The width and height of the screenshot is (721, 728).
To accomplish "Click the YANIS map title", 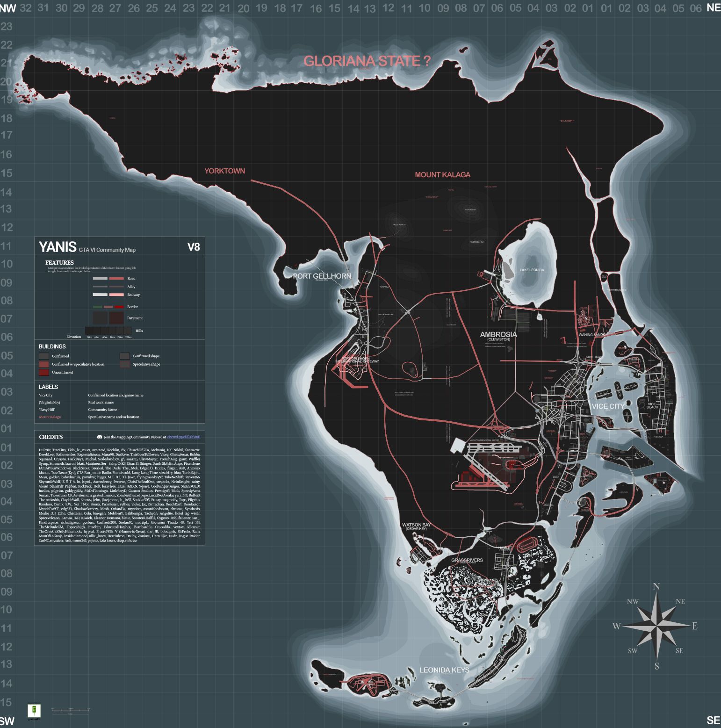I will click(x=58, y=247).
